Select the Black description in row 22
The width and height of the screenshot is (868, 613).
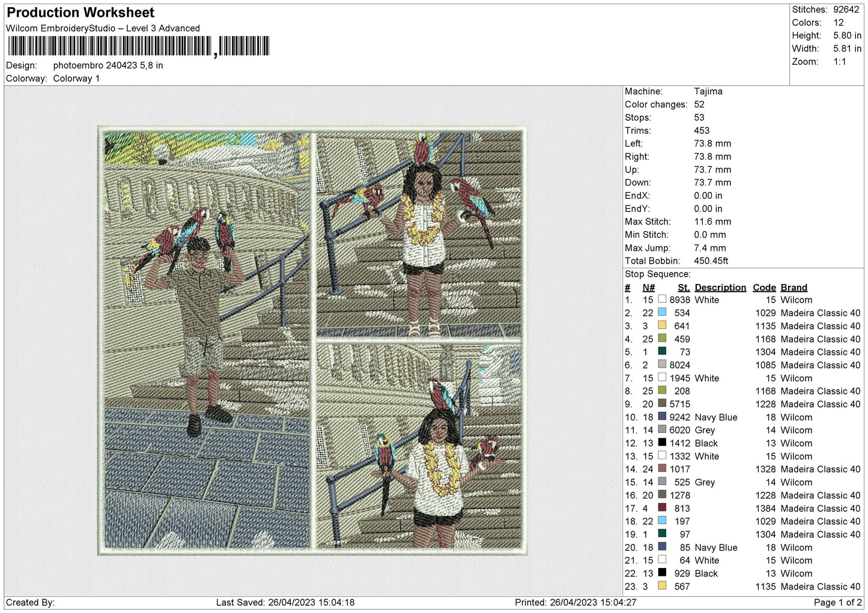[x=706, y=573]
